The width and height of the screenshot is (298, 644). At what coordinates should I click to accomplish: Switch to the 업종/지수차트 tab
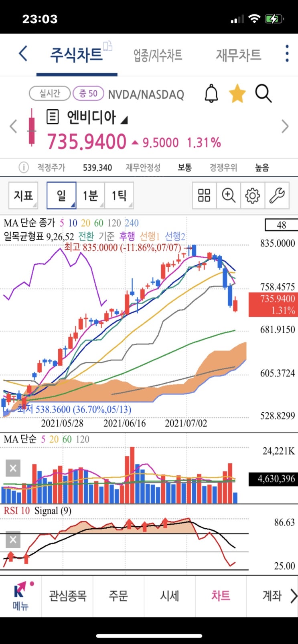click(158, 55)
